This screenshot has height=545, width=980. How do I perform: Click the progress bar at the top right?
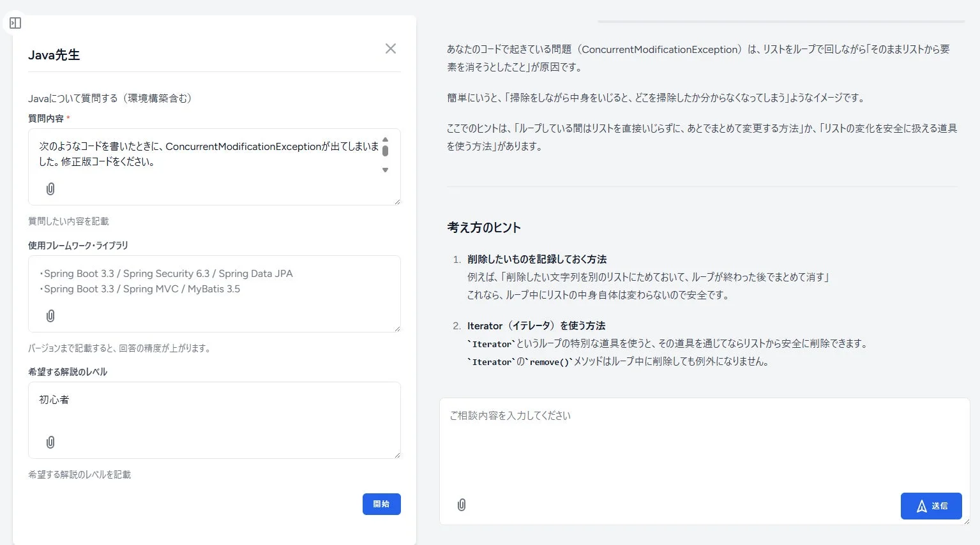tap(783, 21)
